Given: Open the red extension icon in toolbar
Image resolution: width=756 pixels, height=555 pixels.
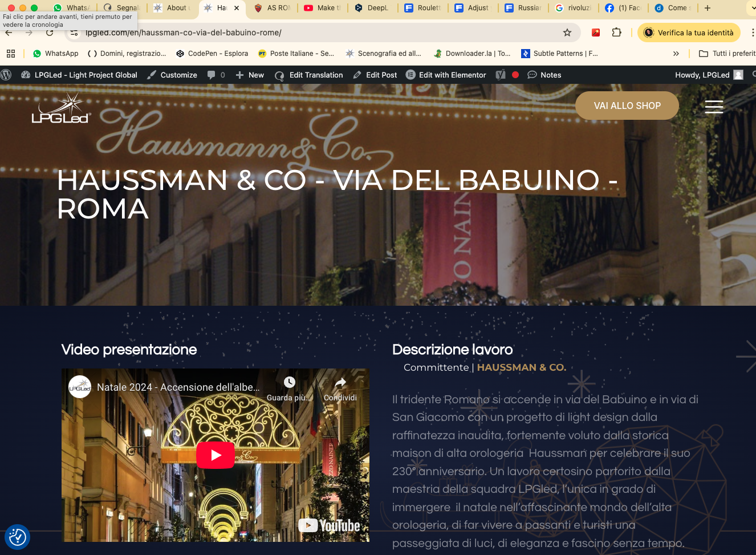Looking at the screenshot, I should [596, 33].
